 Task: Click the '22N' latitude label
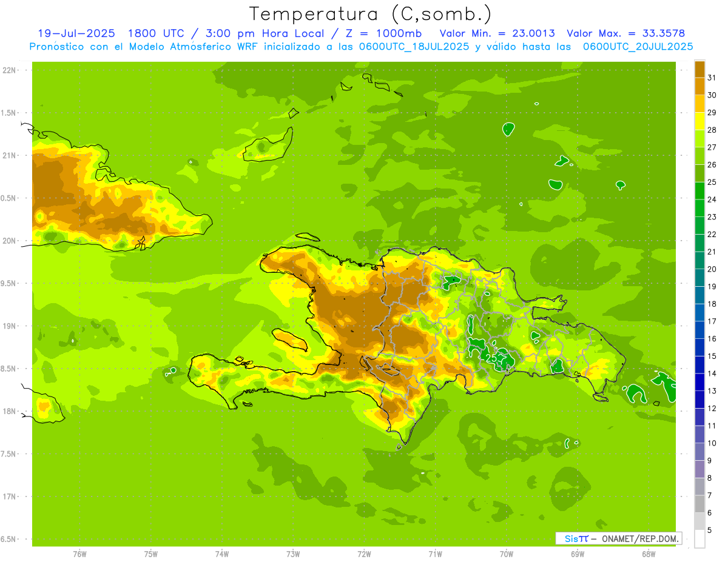point(10,70)
